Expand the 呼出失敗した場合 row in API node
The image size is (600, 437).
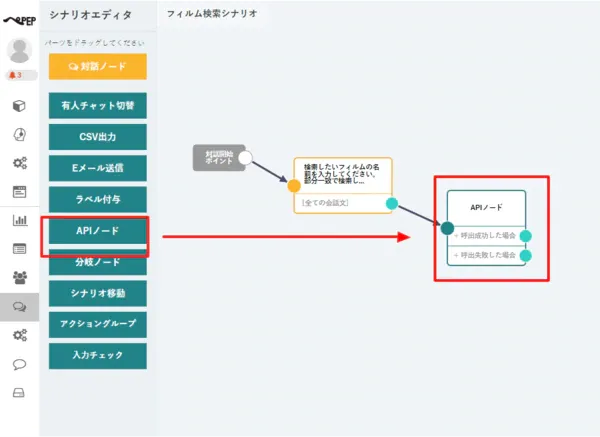click(x=485, y=255)
